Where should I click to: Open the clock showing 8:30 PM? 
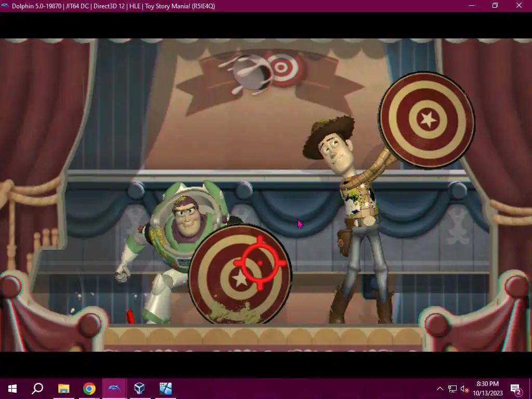pyautogui.click(x=487, y=389)
